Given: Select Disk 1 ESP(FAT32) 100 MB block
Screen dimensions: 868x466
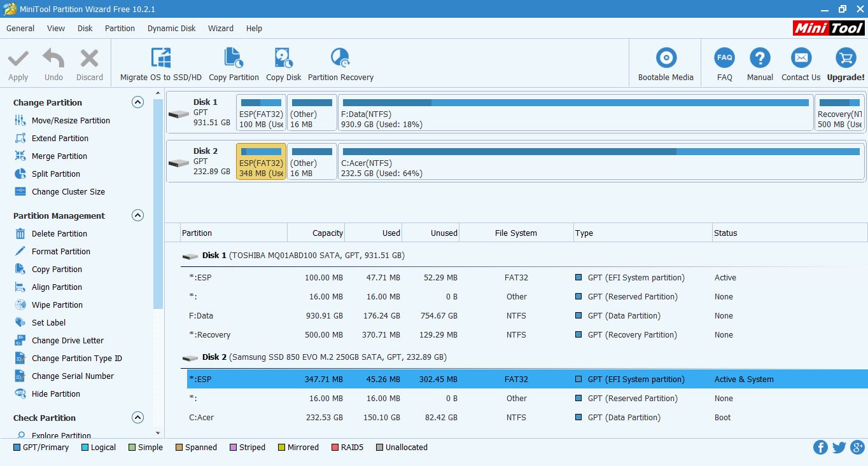Looking at the screenshot, I should (261, 113).
